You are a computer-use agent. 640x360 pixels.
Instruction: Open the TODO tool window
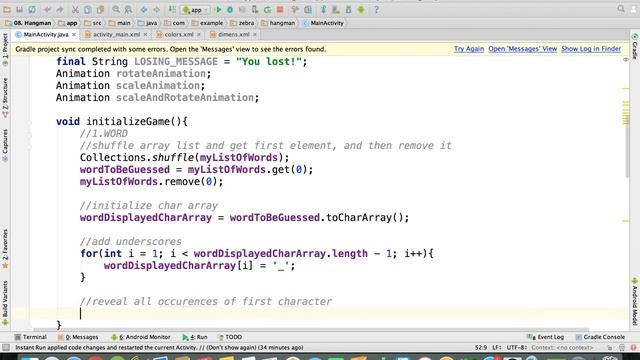coord(230,337)
